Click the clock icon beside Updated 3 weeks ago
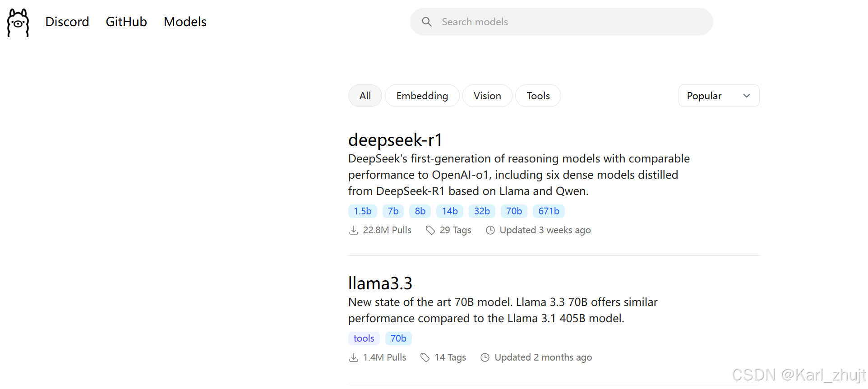Viewport: 868px width, 389px height. (x=490, y=230)
